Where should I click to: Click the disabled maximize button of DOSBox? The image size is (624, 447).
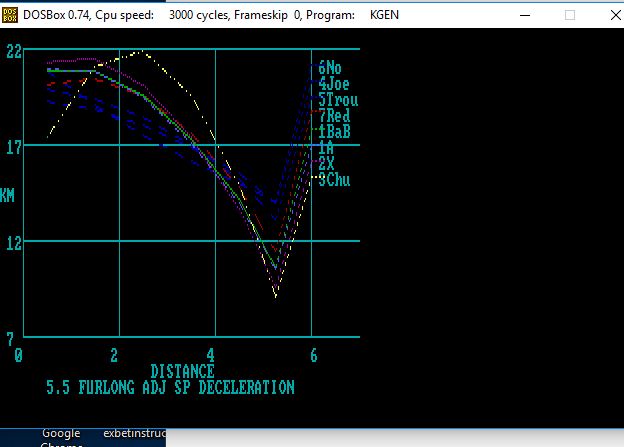[x=570, y=15]
